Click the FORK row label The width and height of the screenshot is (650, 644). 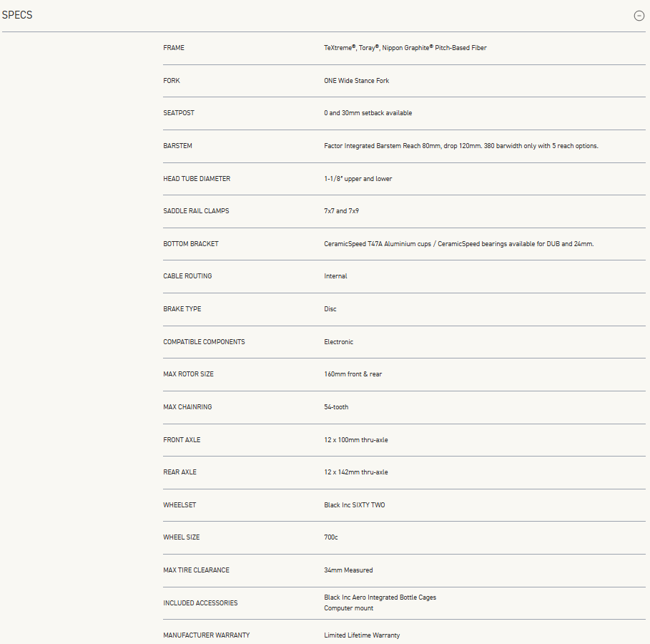point(172,80)
